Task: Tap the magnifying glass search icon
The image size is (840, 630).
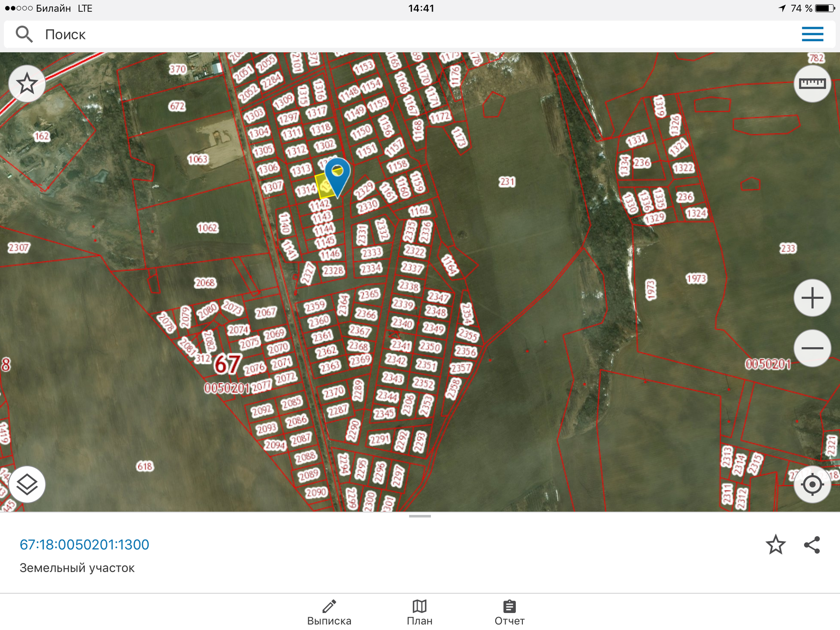Action: (24, 34)
